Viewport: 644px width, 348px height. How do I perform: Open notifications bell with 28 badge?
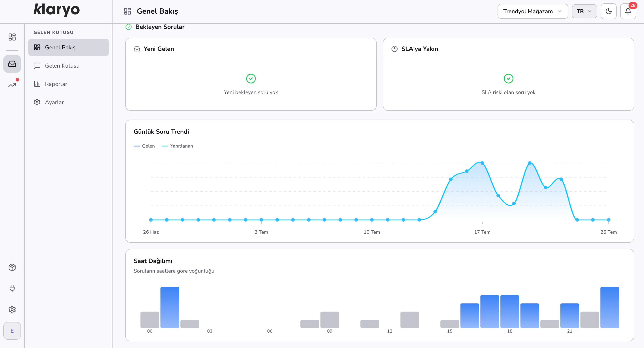pos(628,11)
